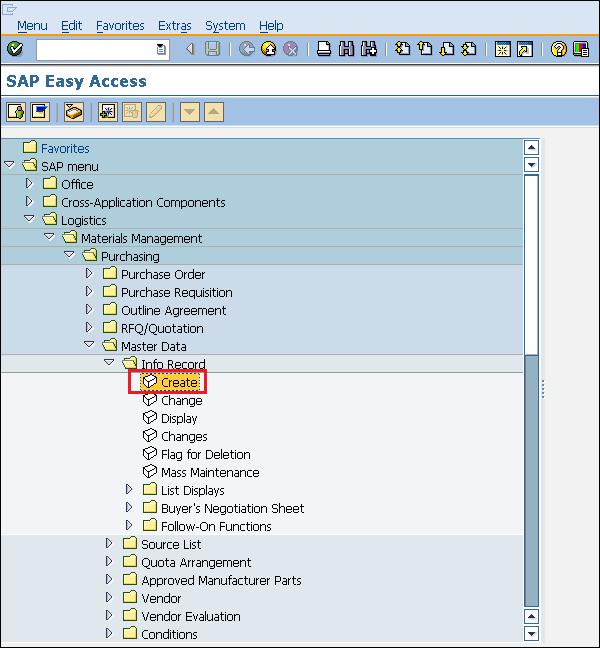
Task: Select the Approved Manufacturer Parts folder
Action: tap(221, 581)
